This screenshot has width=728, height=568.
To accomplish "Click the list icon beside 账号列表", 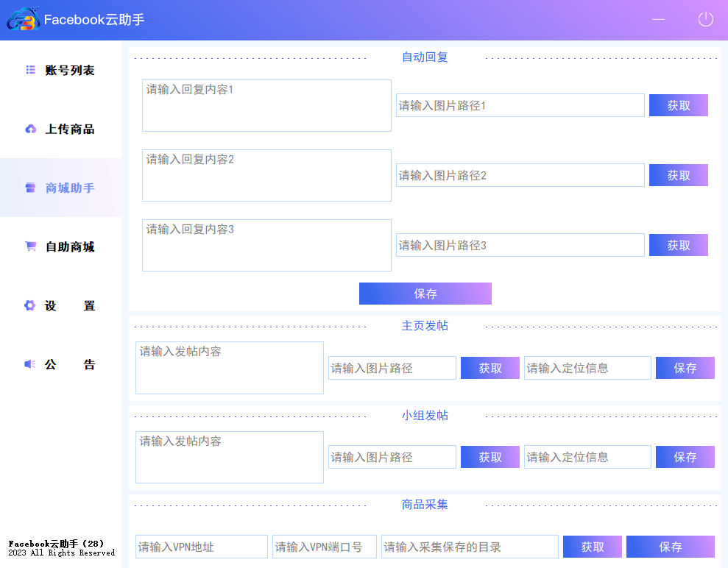I will point(30,70).
